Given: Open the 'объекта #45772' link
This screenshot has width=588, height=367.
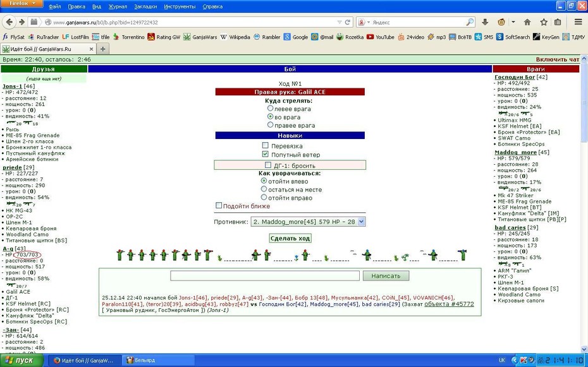Looking at the screenshot, I should click(450, 304).
